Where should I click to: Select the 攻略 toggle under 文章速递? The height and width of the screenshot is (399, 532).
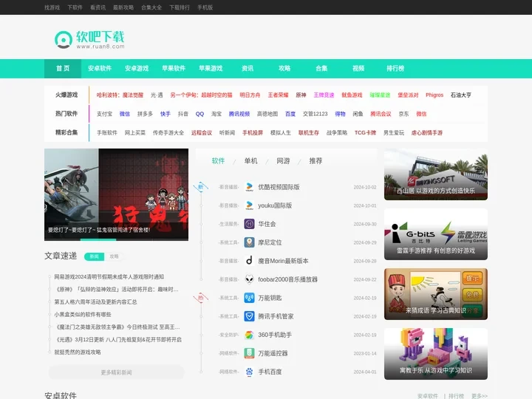pos(114,256)
